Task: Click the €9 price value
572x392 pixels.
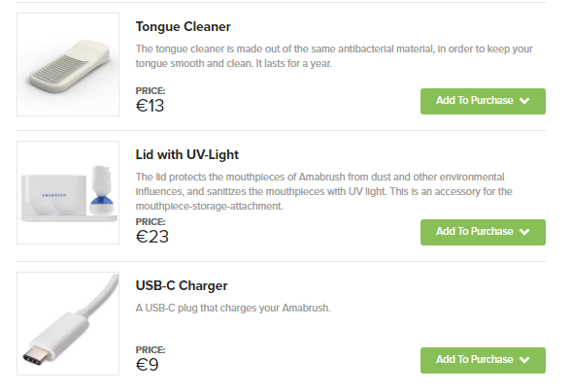Action: tap(147, 365)
